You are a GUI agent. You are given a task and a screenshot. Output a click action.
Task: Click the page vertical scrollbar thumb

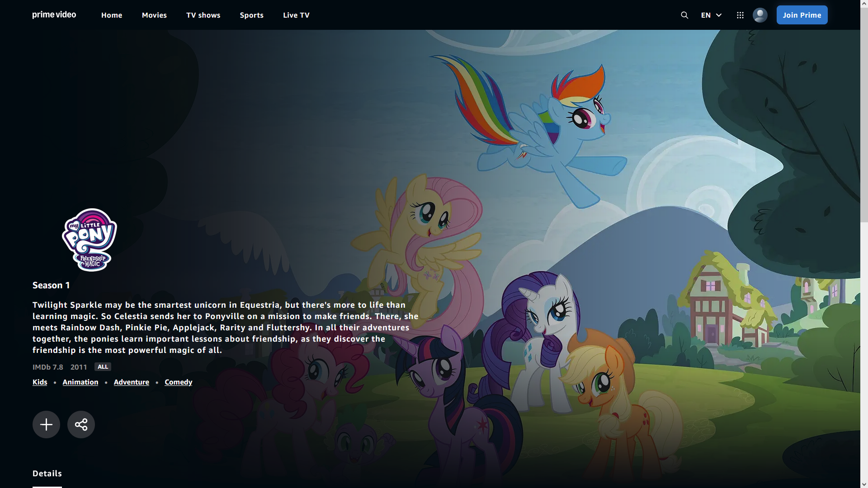point(864,115)
